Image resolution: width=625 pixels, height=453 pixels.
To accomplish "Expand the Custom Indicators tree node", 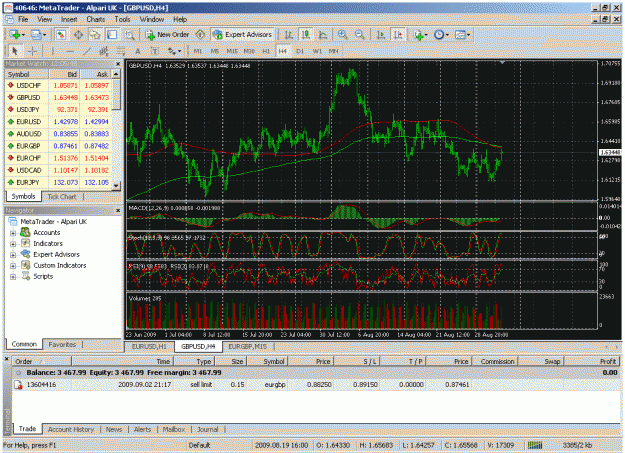I will (x=13, y=266).
